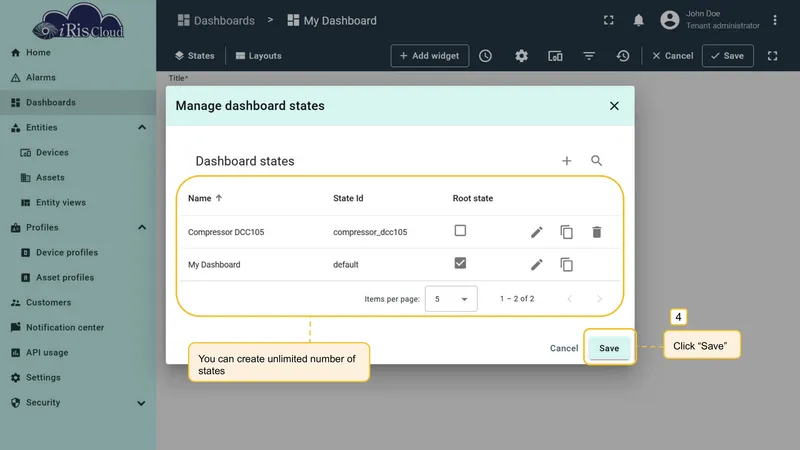This screenshot has width=800, height=450.
Task: Click Save in the states dialog
Action: click(x=609, y=348)
